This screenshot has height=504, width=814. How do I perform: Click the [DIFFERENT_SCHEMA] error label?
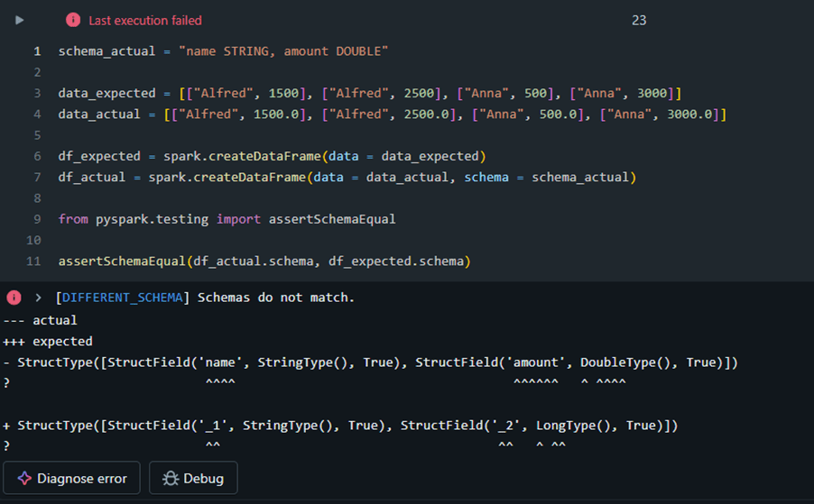click(x=123, y=298)
